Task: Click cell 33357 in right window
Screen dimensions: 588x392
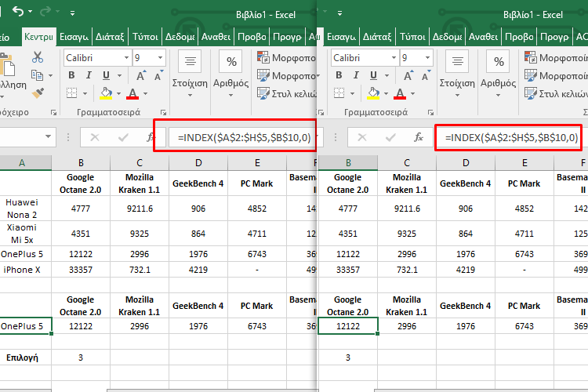Action: 348,270
